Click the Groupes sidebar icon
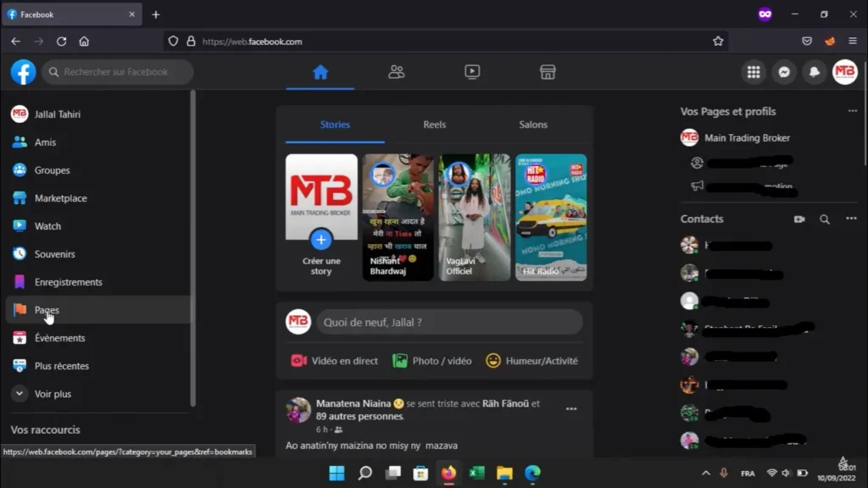The image size is (868, 488). [19, 169]
